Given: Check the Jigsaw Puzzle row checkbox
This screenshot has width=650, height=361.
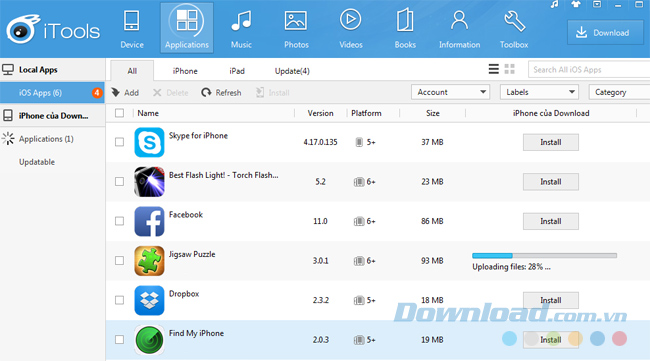Looking at the screenshot, I should coord(119,261).
